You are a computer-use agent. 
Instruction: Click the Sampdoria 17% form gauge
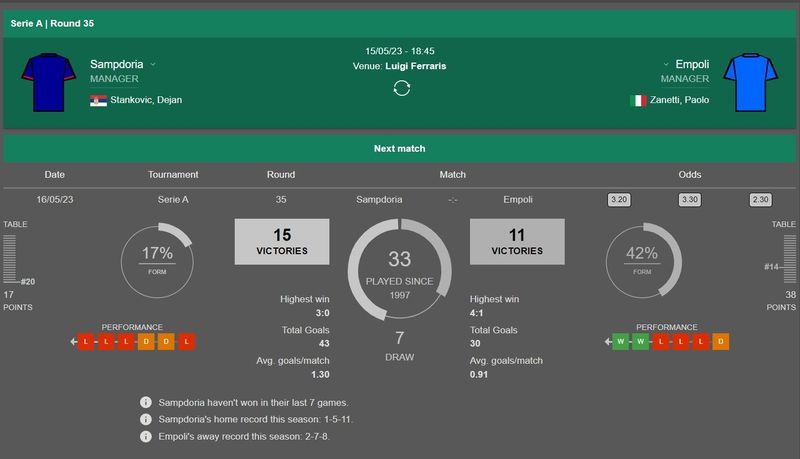point(157,261)
